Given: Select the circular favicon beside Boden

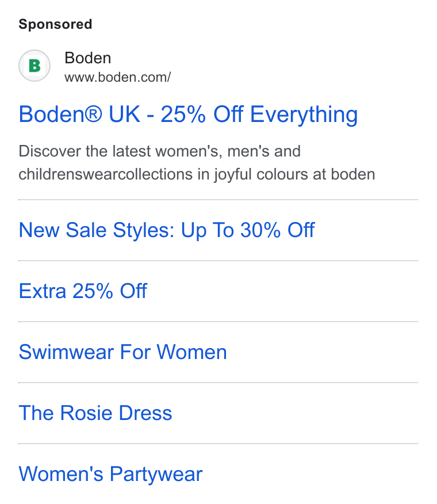Looking at the screenshot, I should click(34, 66).
